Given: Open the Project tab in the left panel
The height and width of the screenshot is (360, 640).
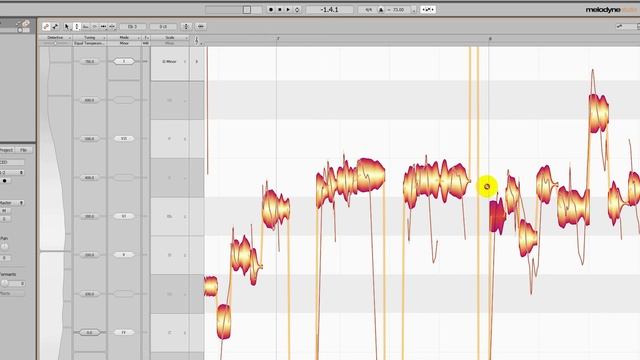Looking at the screenshot, I should pos(7,150).
